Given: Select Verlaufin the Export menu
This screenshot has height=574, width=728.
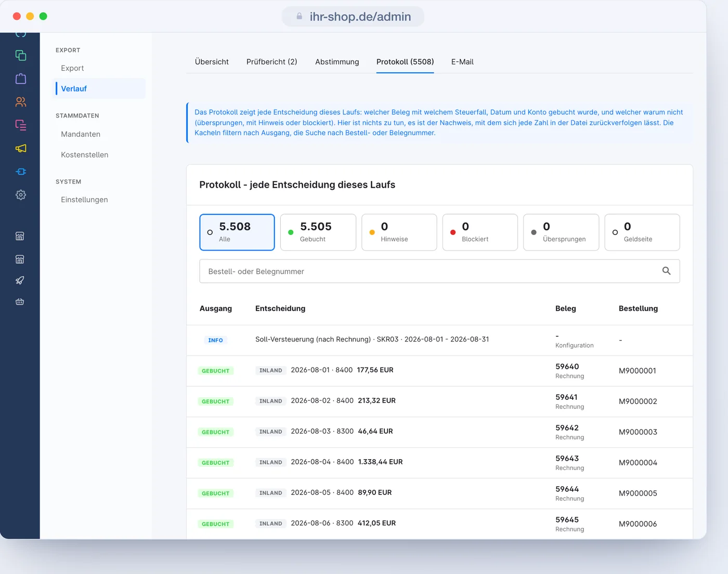Looking at the screenshot, I should (100, 88).
